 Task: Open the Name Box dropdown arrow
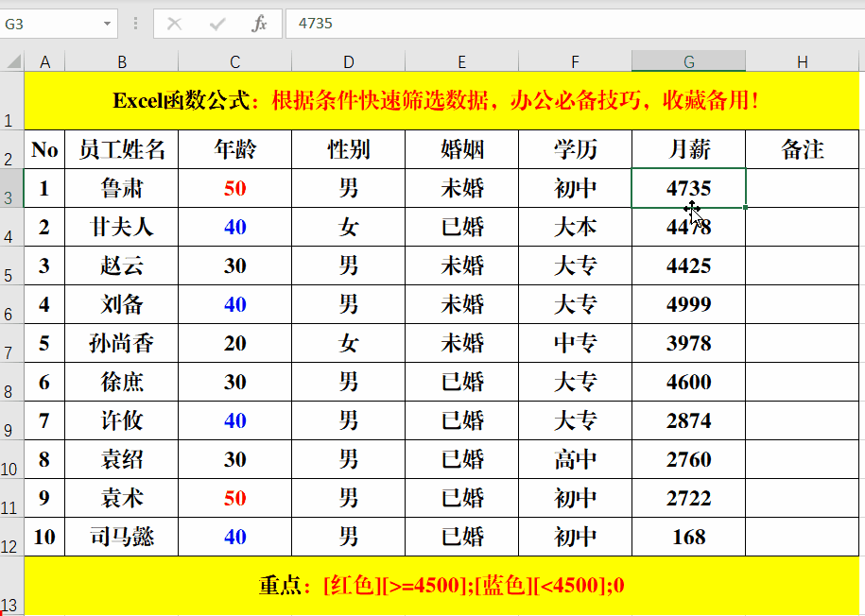pos(107,24)
